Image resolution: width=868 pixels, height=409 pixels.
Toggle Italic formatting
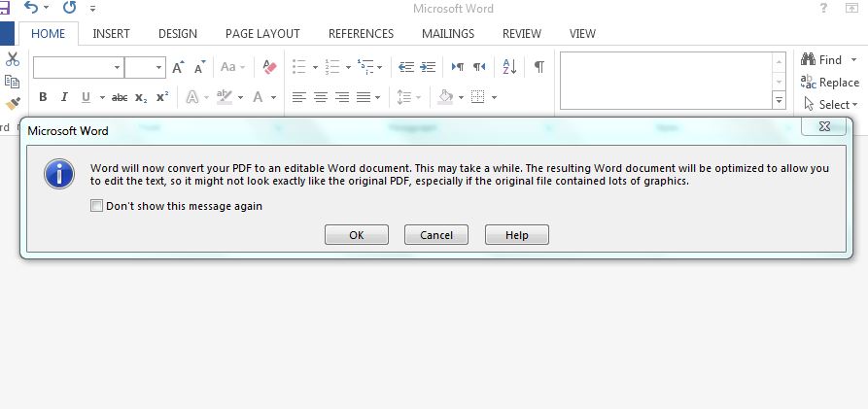[x=64, y=97]
